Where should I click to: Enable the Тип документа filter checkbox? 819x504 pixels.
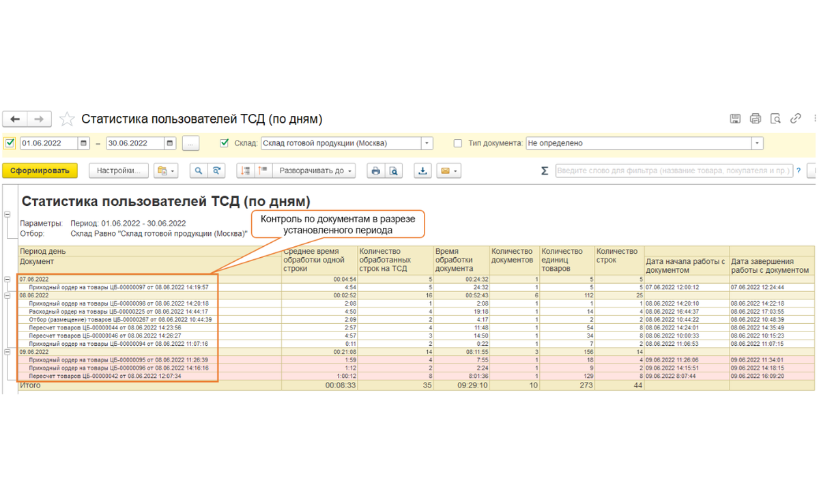[x=458, y=143]
